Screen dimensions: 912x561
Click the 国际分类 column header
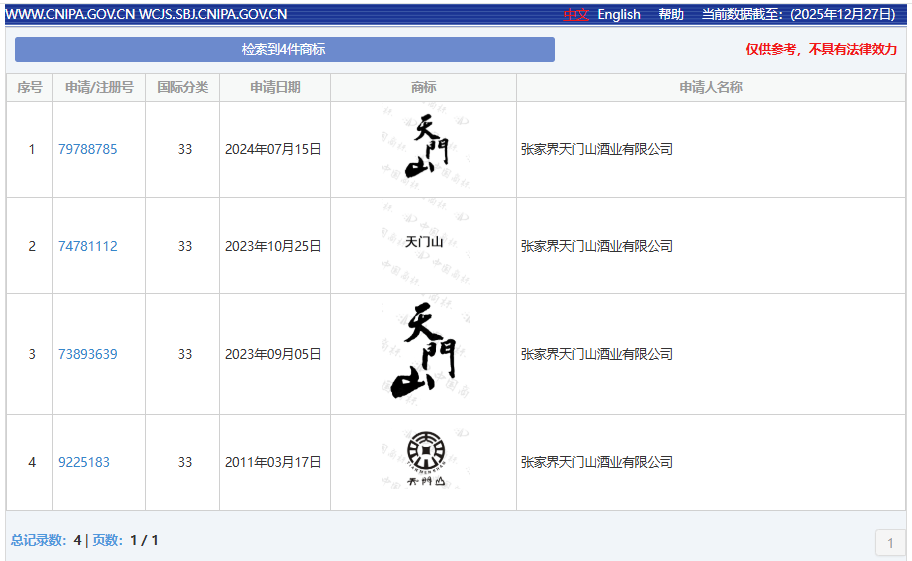coord(183,87)
